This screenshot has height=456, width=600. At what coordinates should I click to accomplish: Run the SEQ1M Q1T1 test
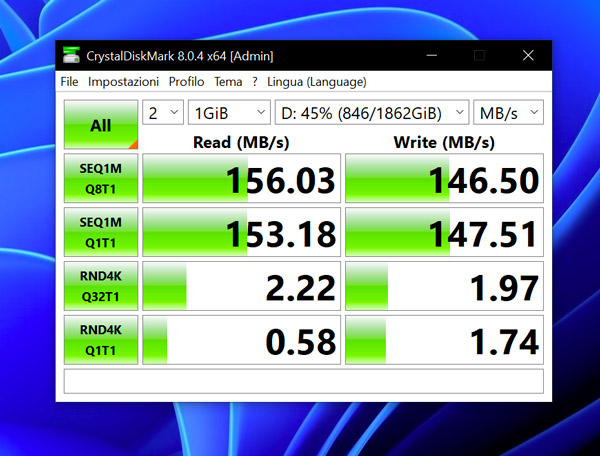coord(101,232)
